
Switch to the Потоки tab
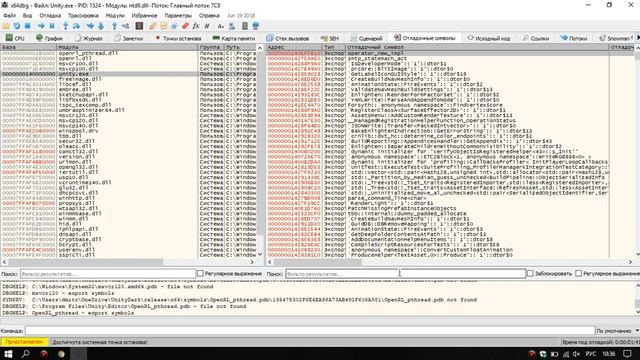coord(573,38)
